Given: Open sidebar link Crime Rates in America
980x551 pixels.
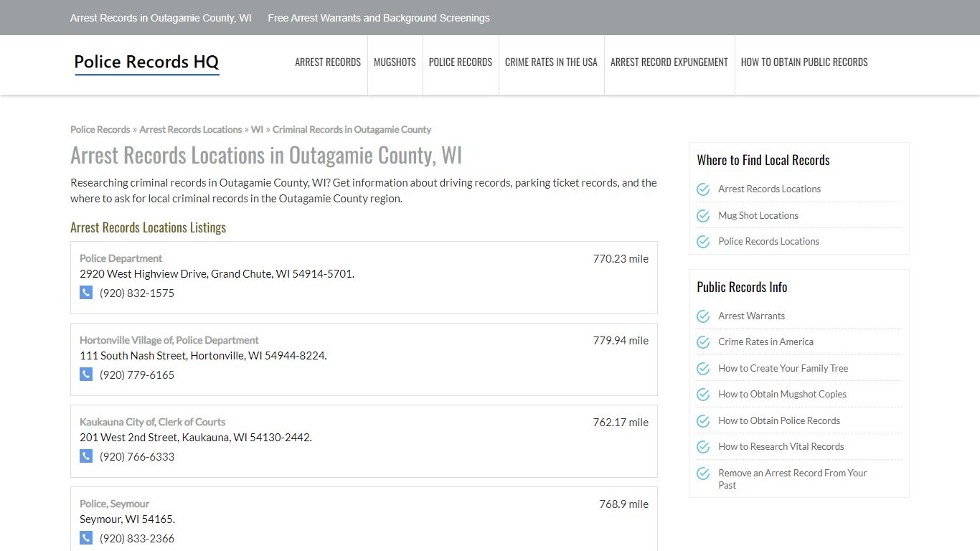Looking at the screenshot, I should coord(765,342).
